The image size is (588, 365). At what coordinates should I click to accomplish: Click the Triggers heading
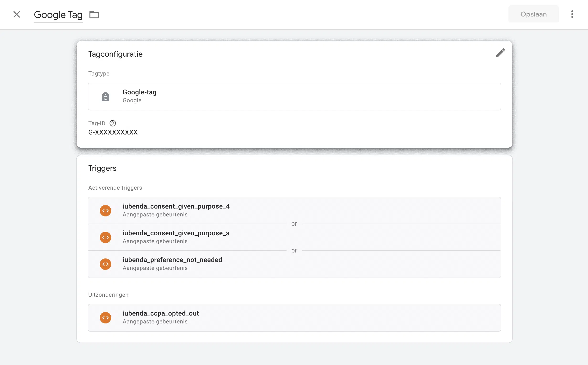pyautogui.click(x=102, y=168)
